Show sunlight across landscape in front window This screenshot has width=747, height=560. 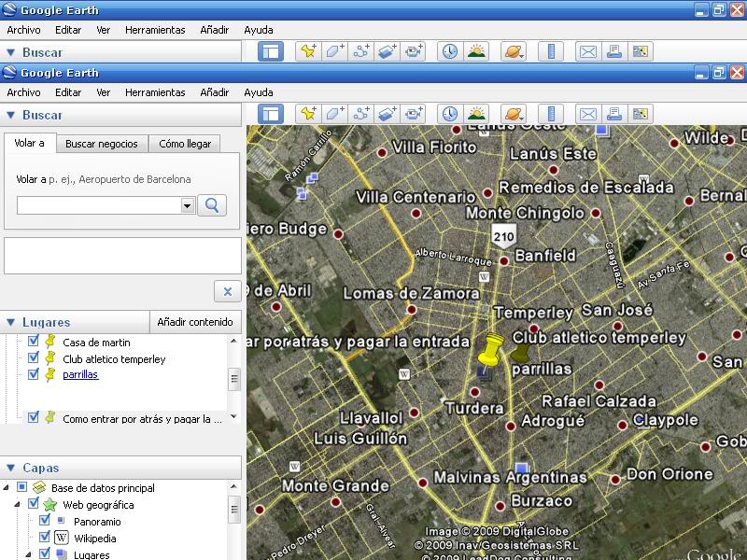[476, 114]
